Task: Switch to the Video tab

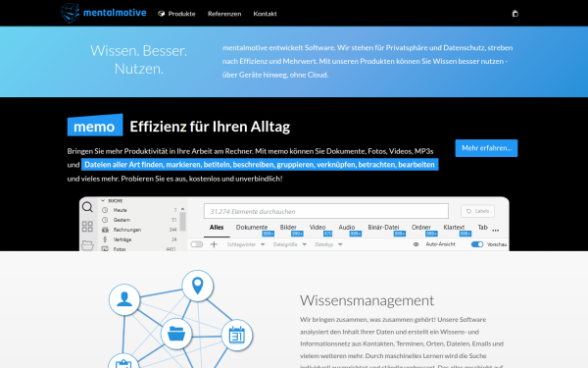Action: coord(318,228)
